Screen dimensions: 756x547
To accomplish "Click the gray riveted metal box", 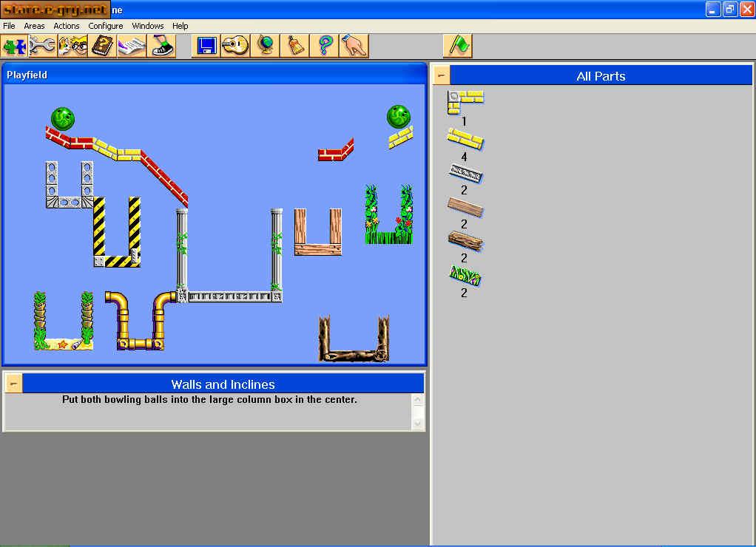I will 70,185.
